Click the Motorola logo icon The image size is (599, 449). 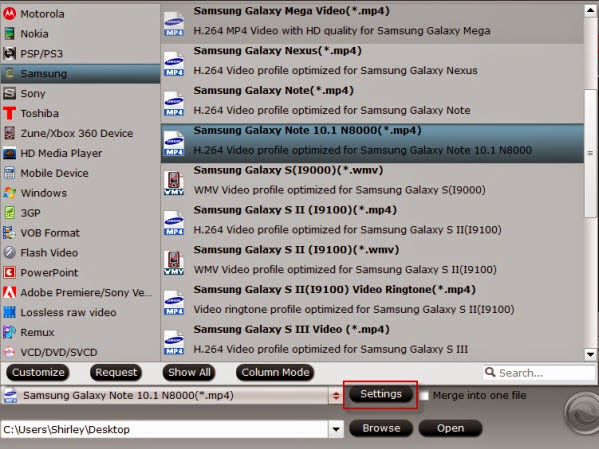(10, 14)
